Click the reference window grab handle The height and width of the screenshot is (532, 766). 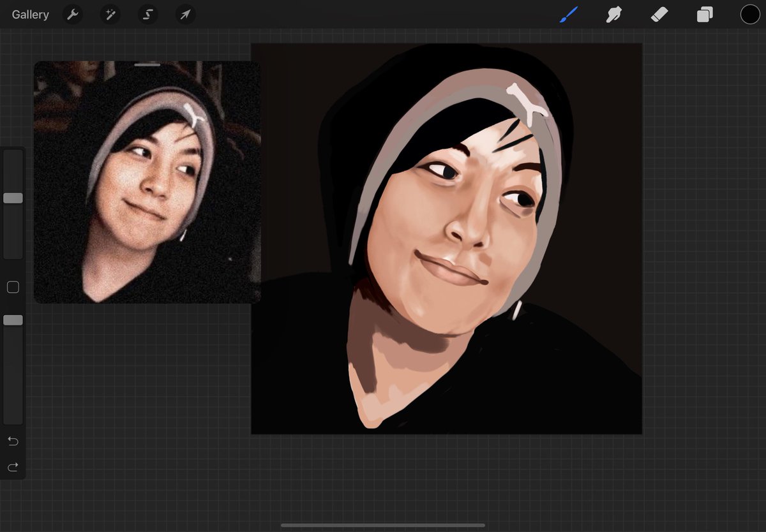(147, 64)
